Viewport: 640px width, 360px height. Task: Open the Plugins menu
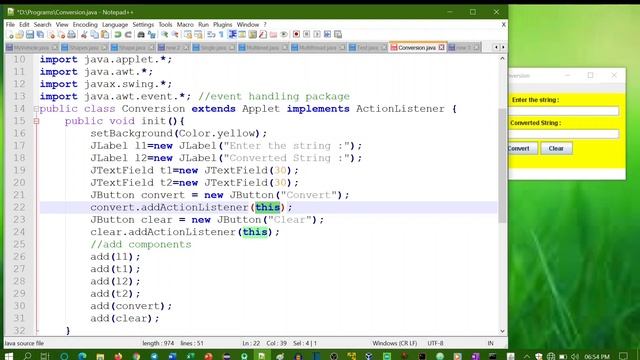(x=222, y=24)
